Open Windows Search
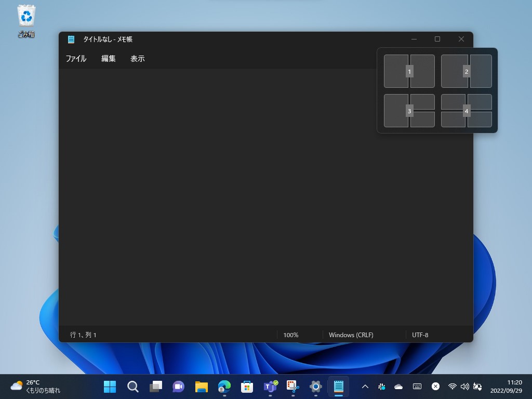The width and height of the screenshot is (532, 399). (x=132, y=387)
